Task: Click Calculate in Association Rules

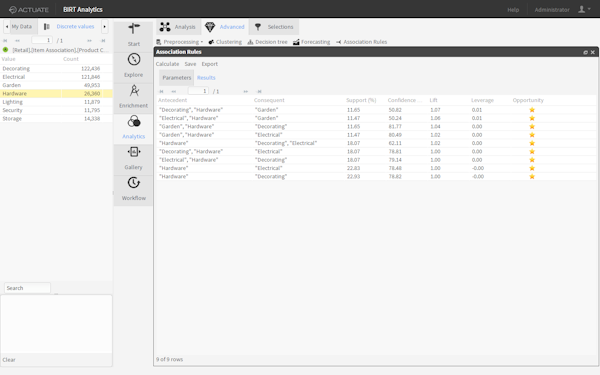Action: pos(167,64)
